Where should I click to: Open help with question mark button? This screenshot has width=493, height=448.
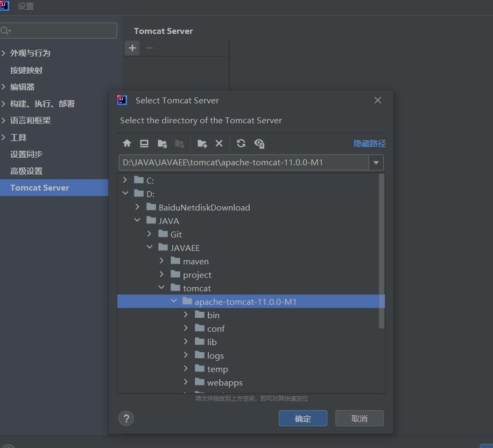point(126,418)
